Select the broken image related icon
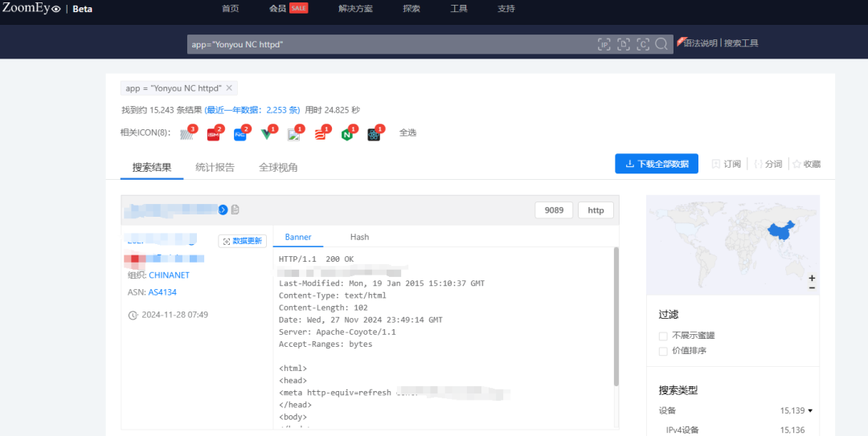 point(294,134)
